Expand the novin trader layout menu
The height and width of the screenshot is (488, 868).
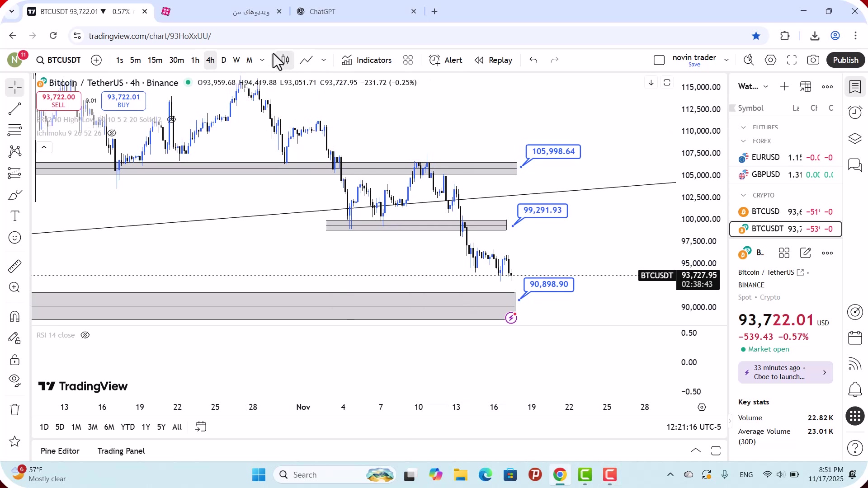[x=726, y=60]
